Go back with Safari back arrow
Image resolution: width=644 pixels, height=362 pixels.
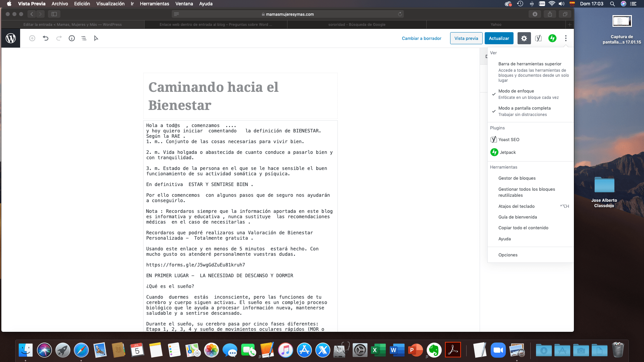(32, 14)
